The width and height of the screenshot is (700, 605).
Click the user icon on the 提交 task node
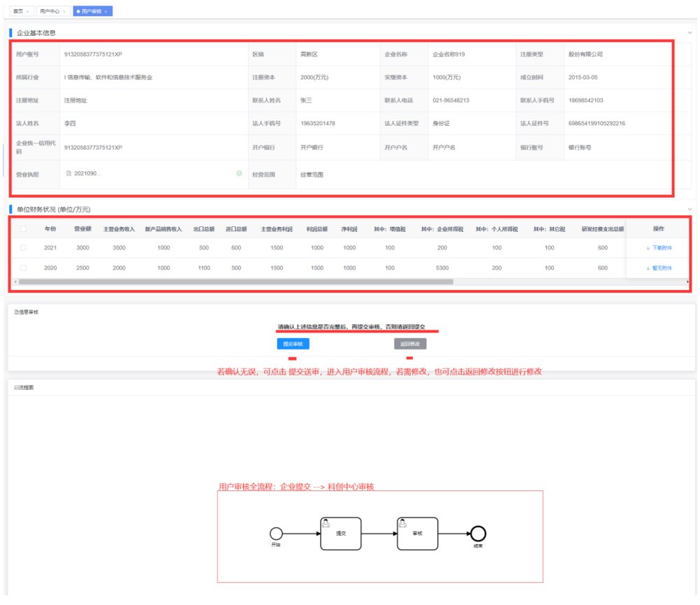click(x=326, y=523)
